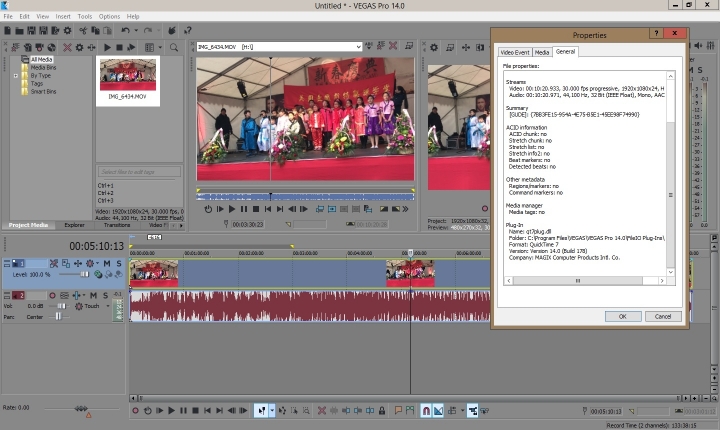Switch to the Explorer tab
720x430 pixels.
coord(74,225)
